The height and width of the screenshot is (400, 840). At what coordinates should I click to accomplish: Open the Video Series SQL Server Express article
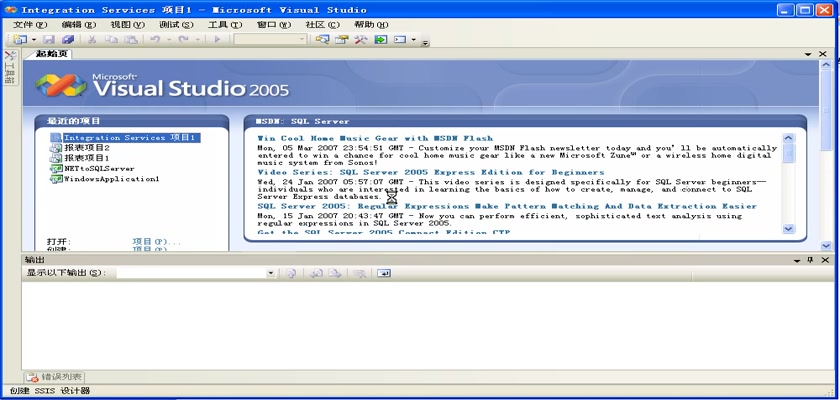[x=431, y=172]
